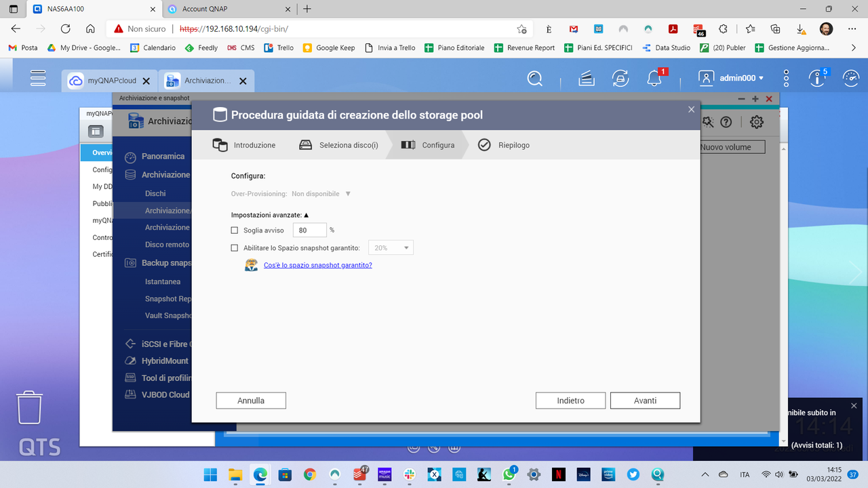This screenshot has width=868, height=488.
Task: Reload the browser page
Action: (x=65, y=29)
